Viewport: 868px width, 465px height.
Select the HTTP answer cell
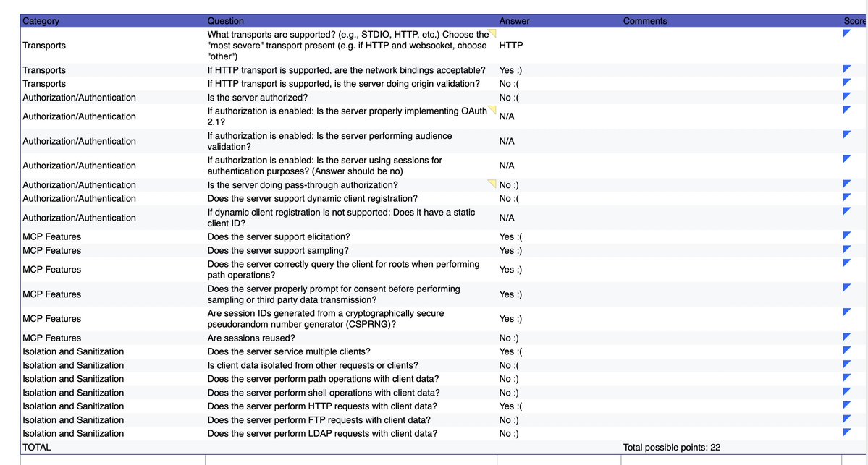(511, 46)
